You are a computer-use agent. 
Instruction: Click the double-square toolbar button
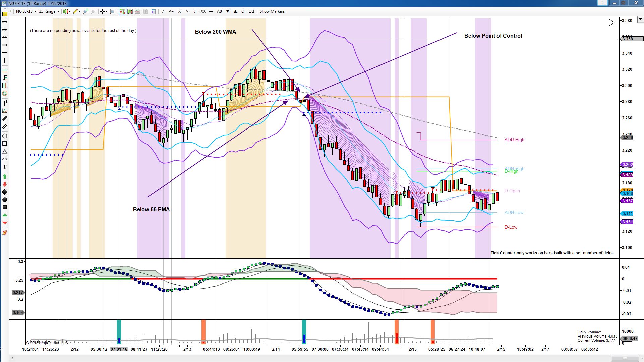(x=251, y=11)
